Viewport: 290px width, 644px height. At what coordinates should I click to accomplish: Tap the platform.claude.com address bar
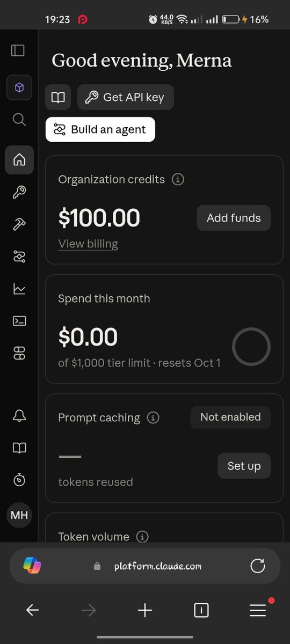click(145, 566)
